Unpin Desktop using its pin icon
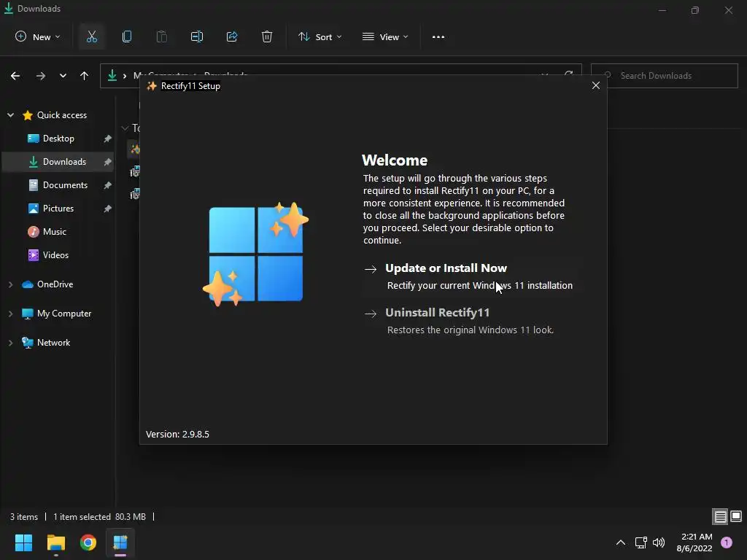Viewport: 747px width, 560px height. (x=108, y=139)
